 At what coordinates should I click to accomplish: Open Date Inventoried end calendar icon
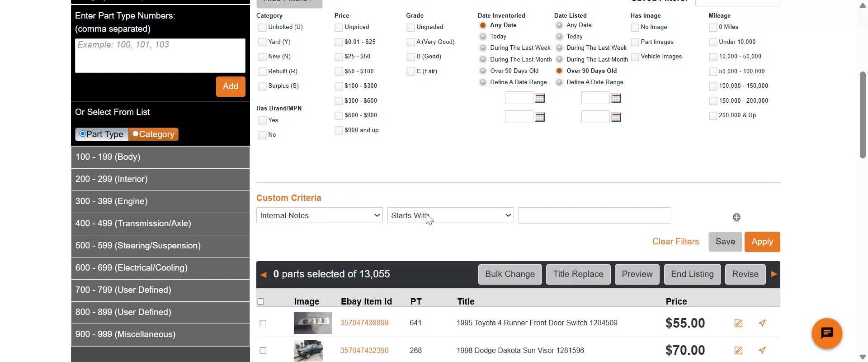[x=540, y=117]
